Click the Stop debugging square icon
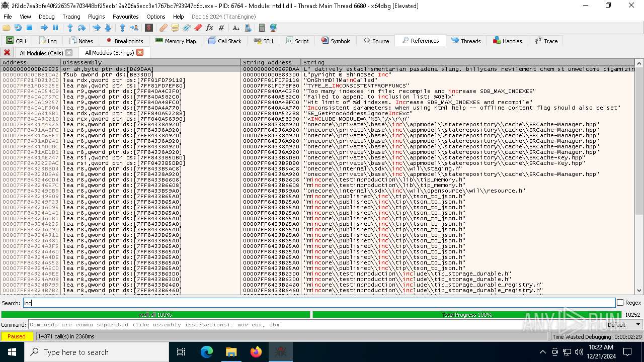This screenshot has height=362, width=644. (x=29, y=28)
